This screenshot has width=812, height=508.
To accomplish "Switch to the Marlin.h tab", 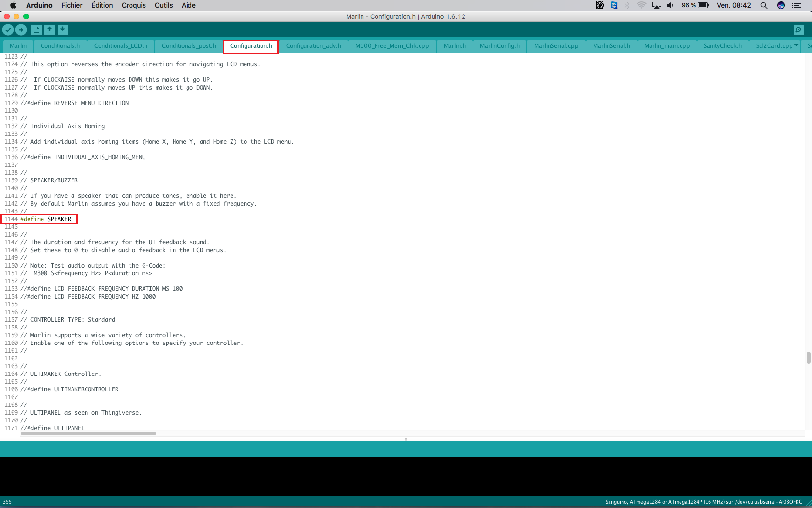I will [x=455, y=46].
